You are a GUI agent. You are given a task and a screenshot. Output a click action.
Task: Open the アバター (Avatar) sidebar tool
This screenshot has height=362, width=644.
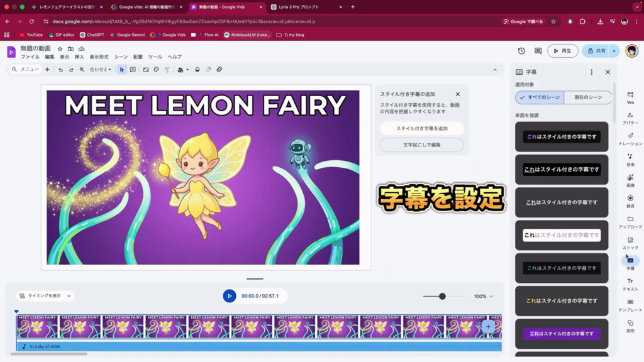tap(630, 118)
